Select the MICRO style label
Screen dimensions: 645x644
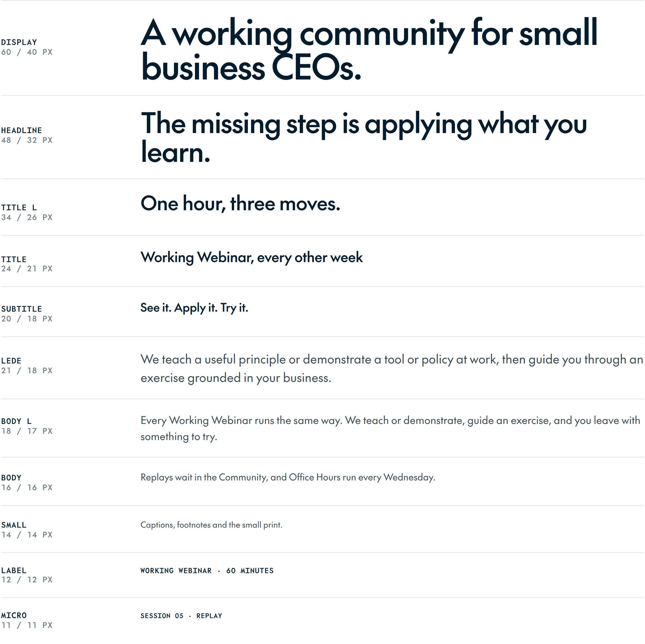tap(14, 615)
